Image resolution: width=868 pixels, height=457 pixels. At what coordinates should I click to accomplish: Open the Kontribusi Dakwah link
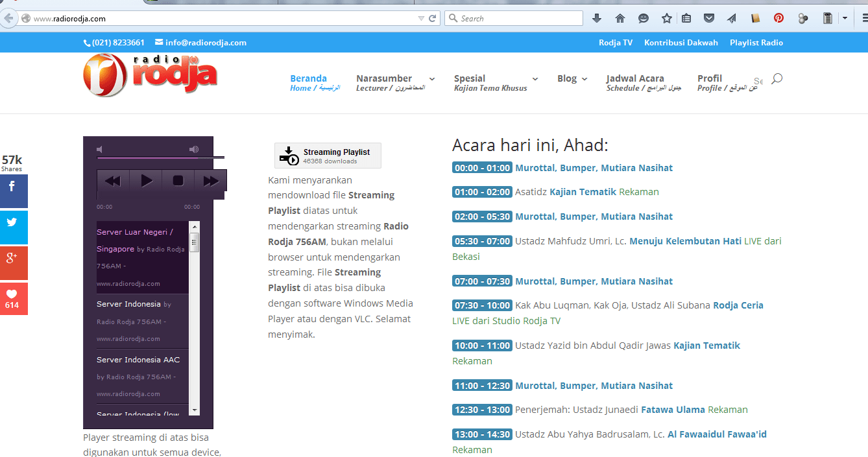click(681, 43)
